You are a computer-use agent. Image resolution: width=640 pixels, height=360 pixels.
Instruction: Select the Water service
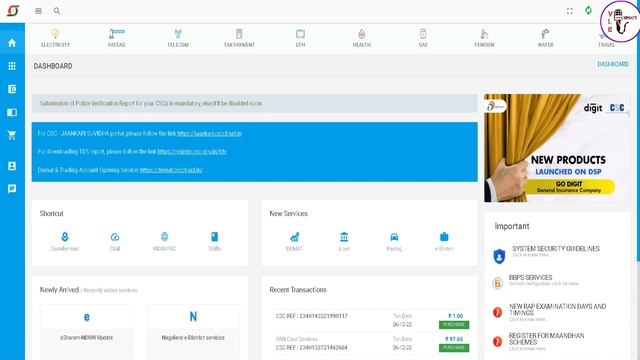[545, 38]
